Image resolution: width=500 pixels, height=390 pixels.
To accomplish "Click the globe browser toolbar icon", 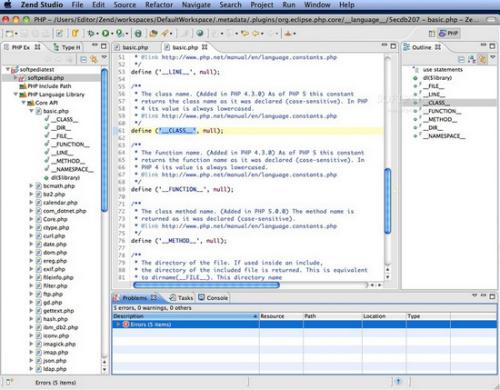I will (200, 33).
